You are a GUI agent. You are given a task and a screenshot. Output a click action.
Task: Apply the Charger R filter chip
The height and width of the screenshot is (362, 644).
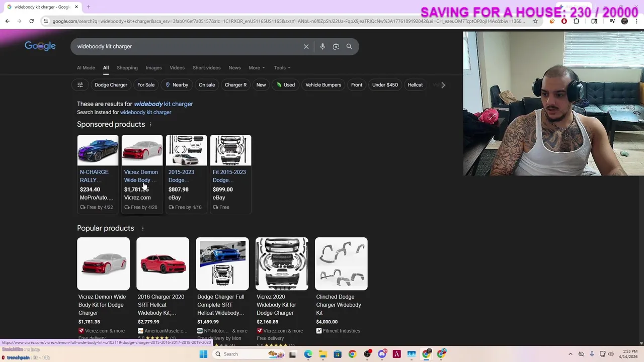pos(235,85)
